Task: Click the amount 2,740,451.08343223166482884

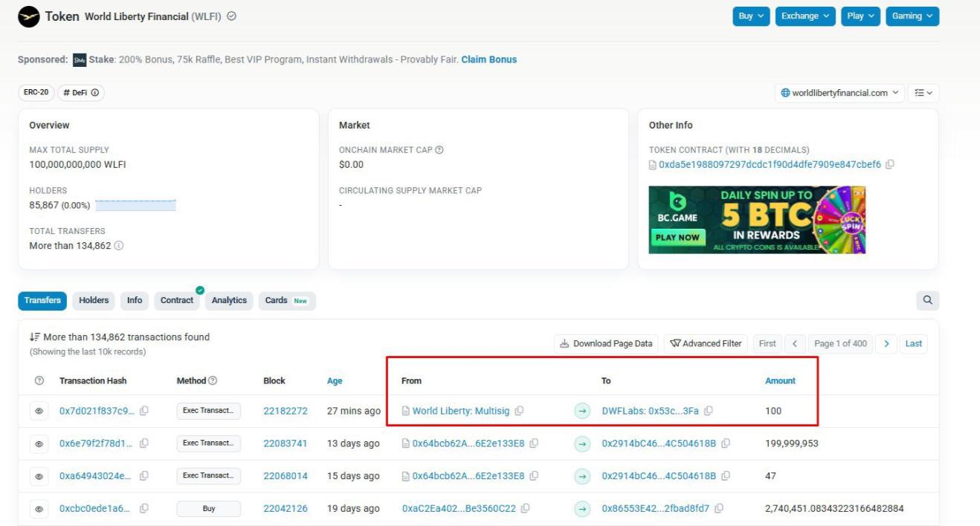Action: [834, 509]
